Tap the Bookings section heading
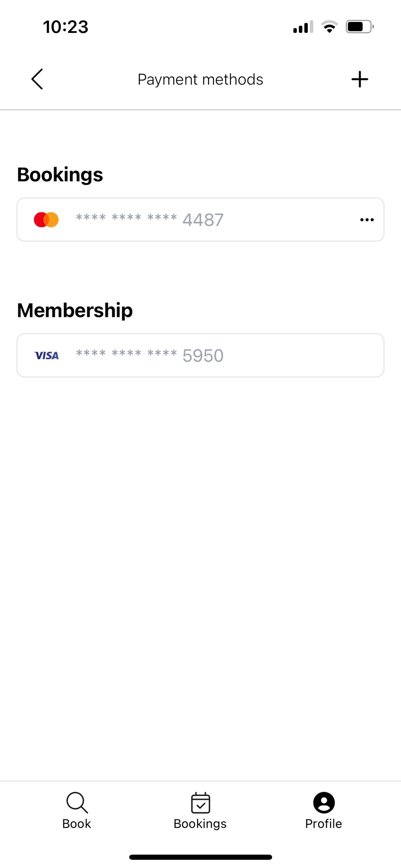Viewport: 401px width, 868px height. pyautogui.click(x=60, y=175)
